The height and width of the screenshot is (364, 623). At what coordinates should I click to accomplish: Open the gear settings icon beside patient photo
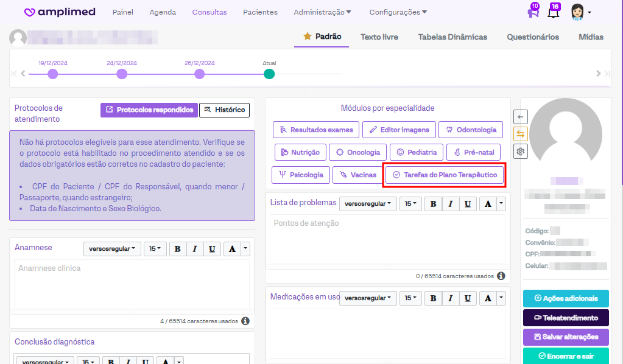tap(521, 152)
